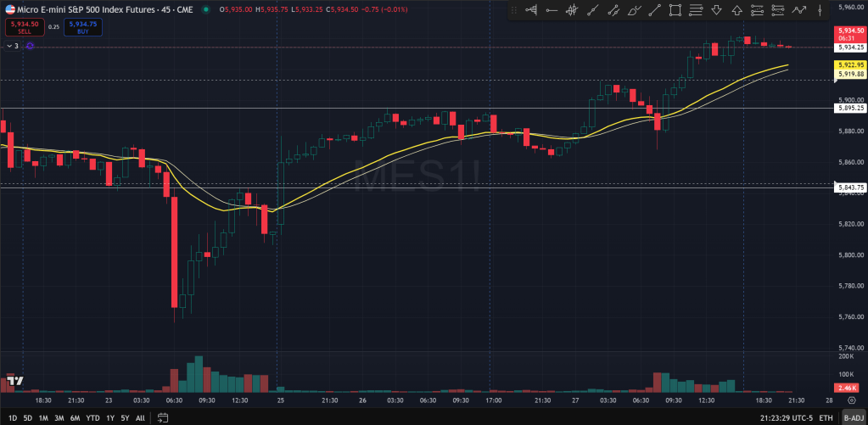Choose the brush drawing tool
868x425 pixels.
pyautogui.click(x=634, y=10)
